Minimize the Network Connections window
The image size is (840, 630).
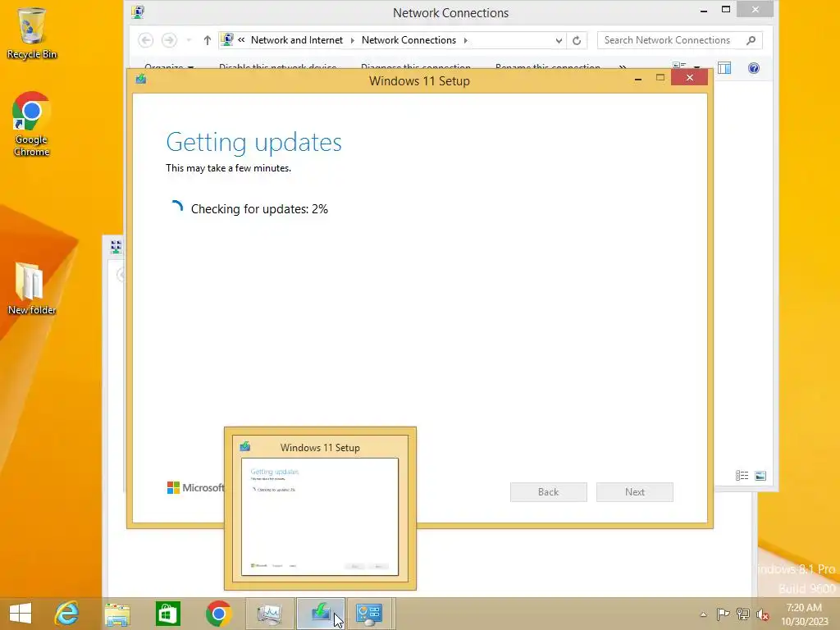click(x=704, y=10)
